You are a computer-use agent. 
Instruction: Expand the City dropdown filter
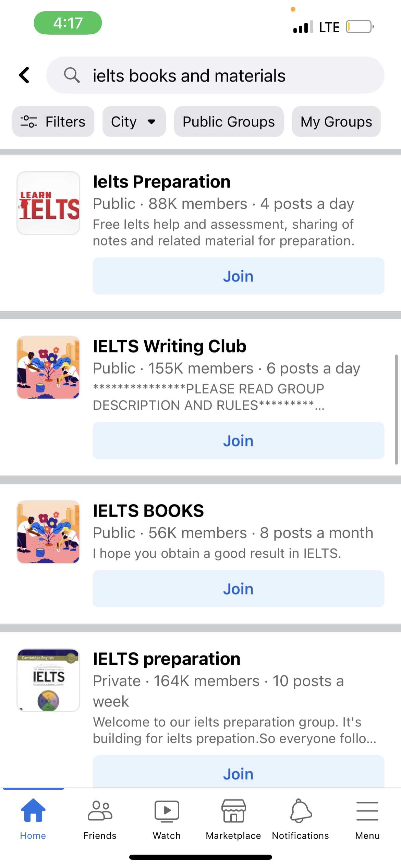[x=134, y=121]
